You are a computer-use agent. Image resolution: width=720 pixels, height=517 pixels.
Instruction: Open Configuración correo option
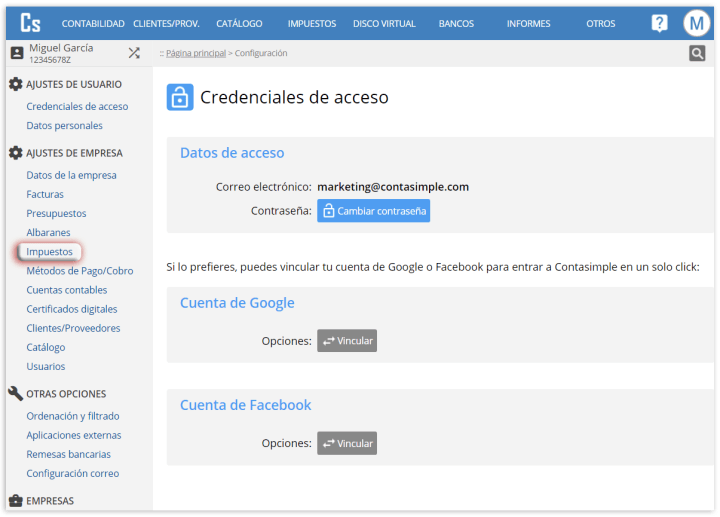(73, 473)
